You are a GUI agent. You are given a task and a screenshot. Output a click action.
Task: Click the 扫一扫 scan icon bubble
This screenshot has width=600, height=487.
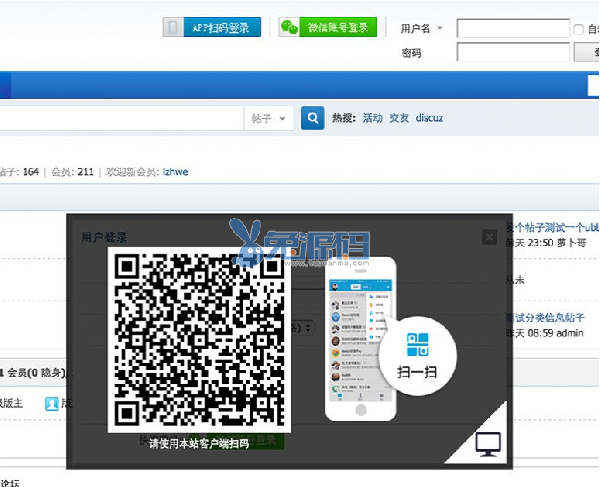(x=417, y=355)
